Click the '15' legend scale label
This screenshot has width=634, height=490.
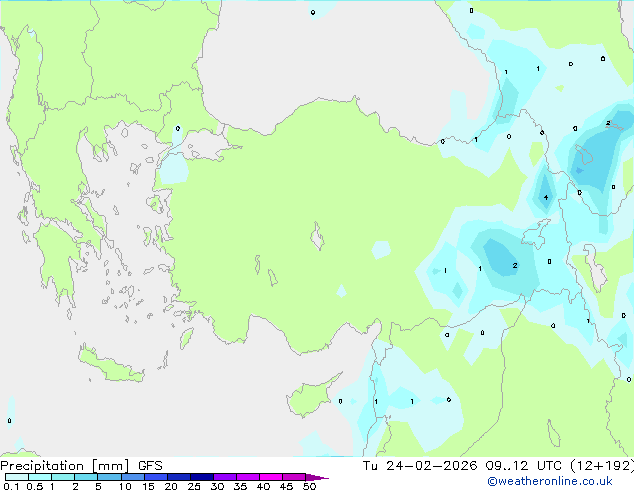(x=148, y=486)
